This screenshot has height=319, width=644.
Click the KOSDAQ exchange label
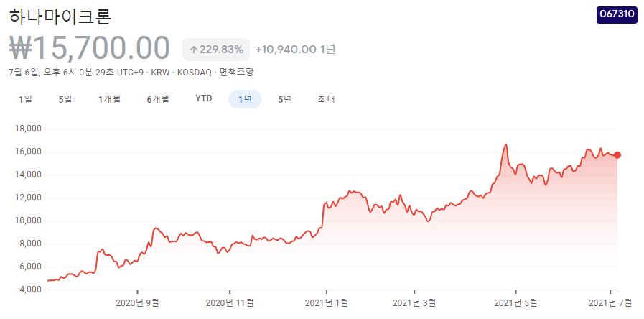pos(195,73)
